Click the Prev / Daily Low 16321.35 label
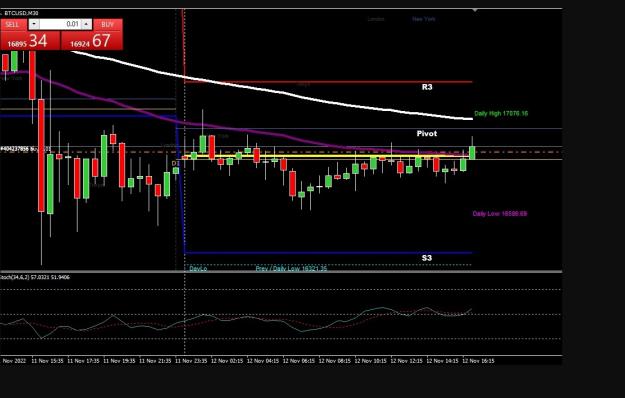625x398 pixels. coord(291,269)
